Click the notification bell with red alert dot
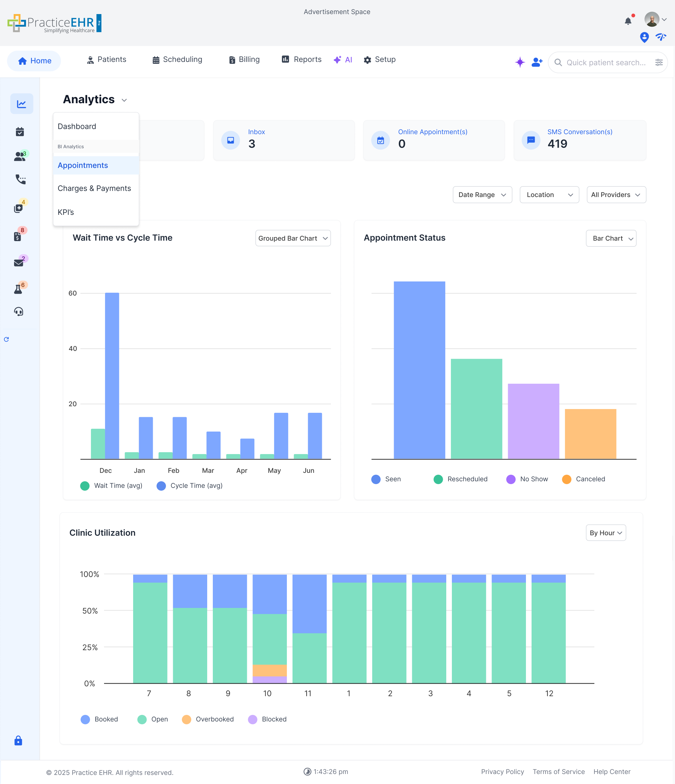 click(x=628, y=21)
